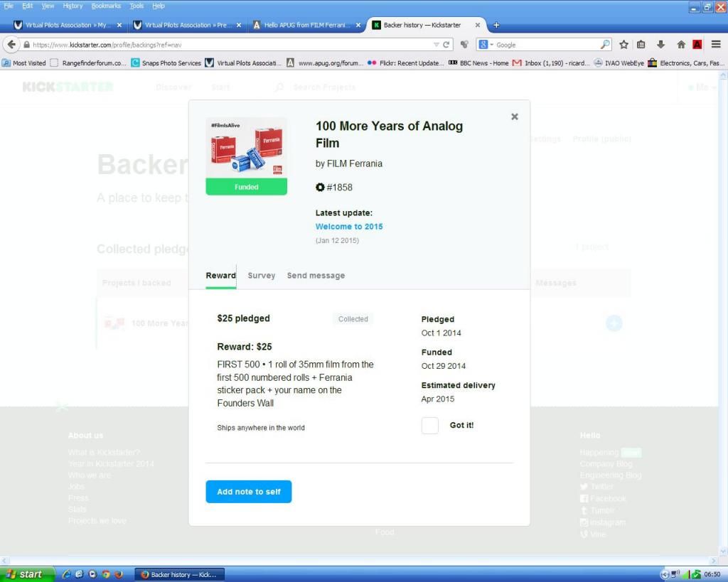This screenshot has height=582, width=728.
Task: Open the Bookmarks menu
Action: pos(106,6)
